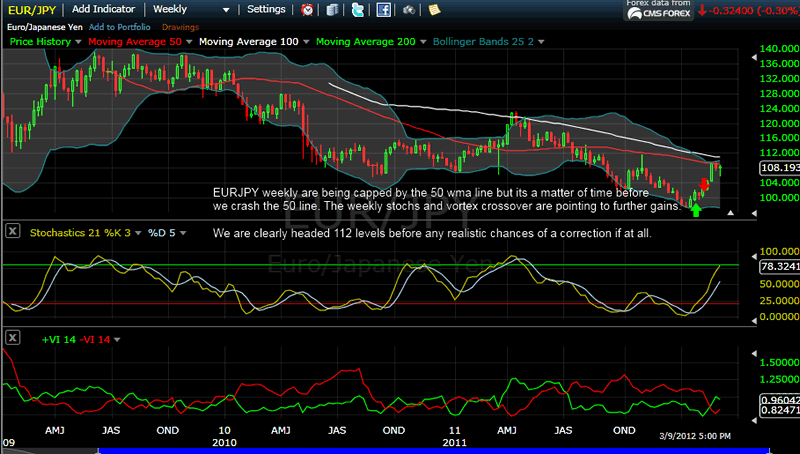Open the yellow sticky note icon
The width and height of the screenshot is (800, 454).
click(x=434, y=10)
